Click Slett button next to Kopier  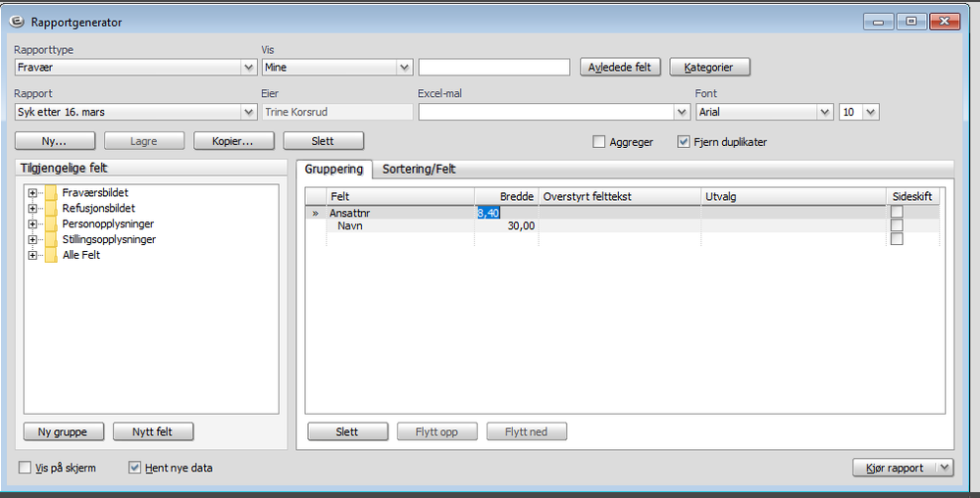(x=323, y=141)
